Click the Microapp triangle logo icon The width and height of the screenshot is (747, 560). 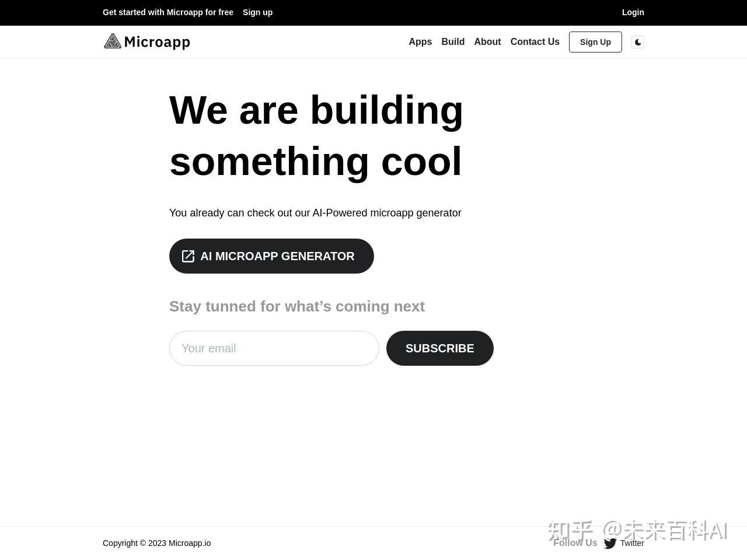click(x=113, y=41)
